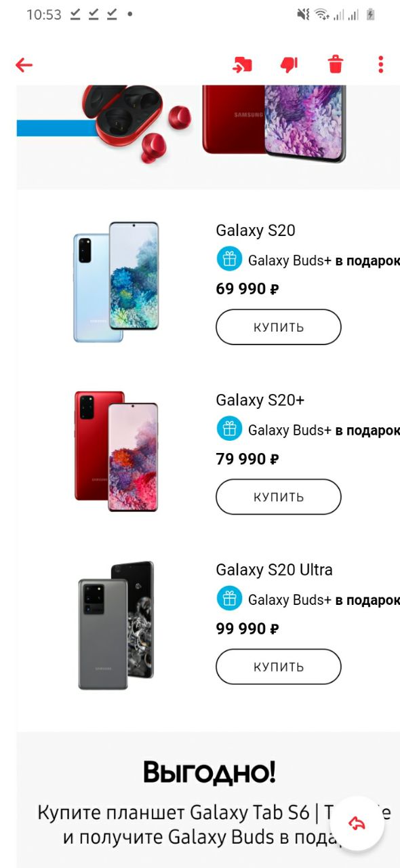Open the blue Galaxy S20 phone image

pos(116,281)
